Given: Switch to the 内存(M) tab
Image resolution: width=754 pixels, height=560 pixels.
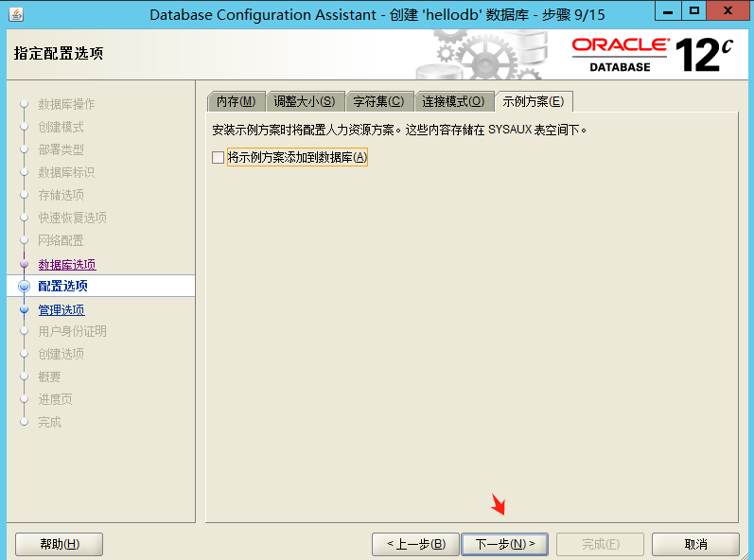Looking at the screenshot, I should point(237,101).
